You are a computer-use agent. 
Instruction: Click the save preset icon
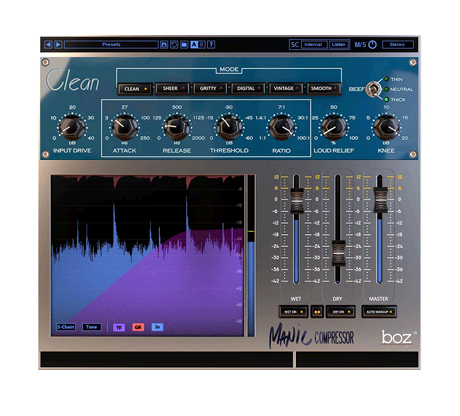coord(164,44)
